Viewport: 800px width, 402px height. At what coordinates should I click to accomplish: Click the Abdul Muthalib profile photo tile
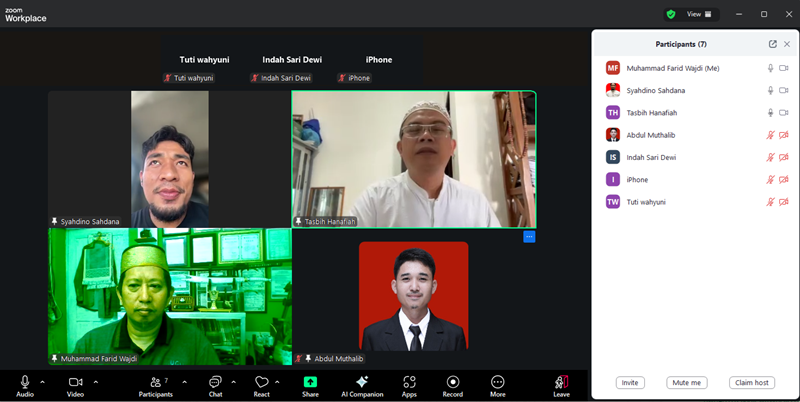coord(414,296)
